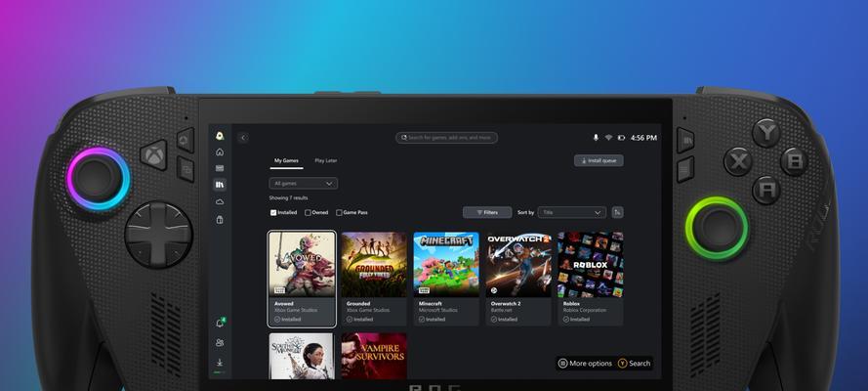The image size is (868, 391).
Task: Open the Friends icon in the sidebar
Action: click(x=220, y=343)
